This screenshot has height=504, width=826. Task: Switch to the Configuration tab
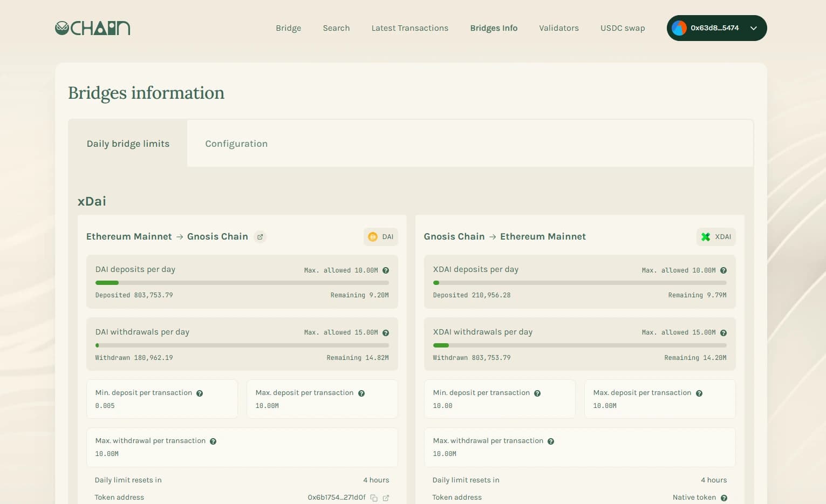(x=236, y=144)
